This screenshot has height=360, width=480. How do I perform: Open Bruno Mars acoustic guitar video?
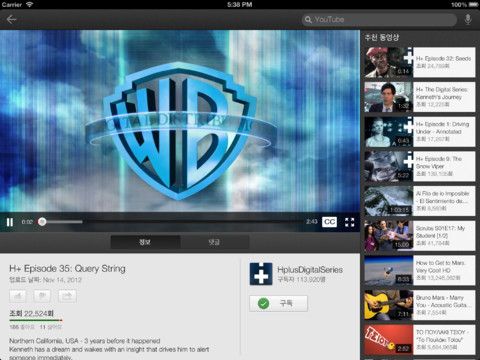(420, 305)
